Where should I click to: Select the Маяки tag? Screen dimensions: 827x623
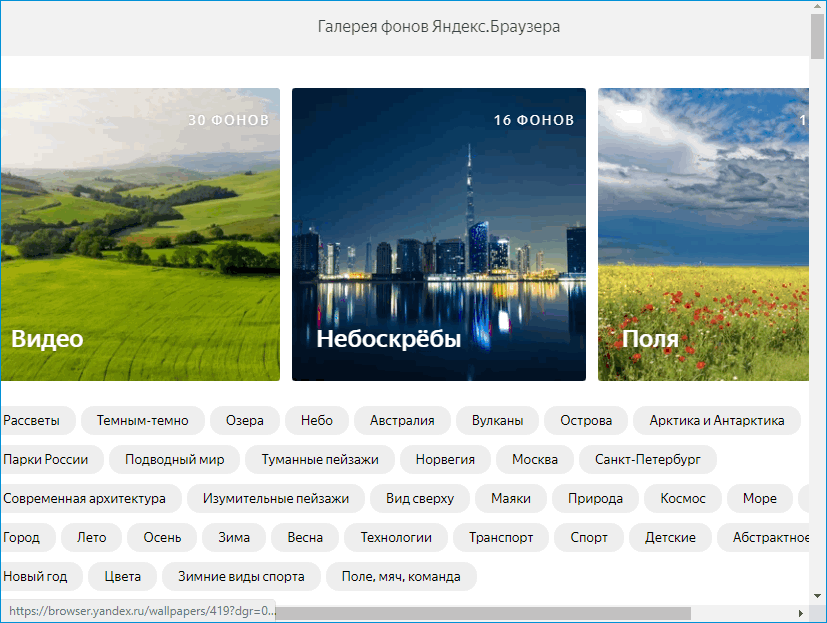point(510,498)
